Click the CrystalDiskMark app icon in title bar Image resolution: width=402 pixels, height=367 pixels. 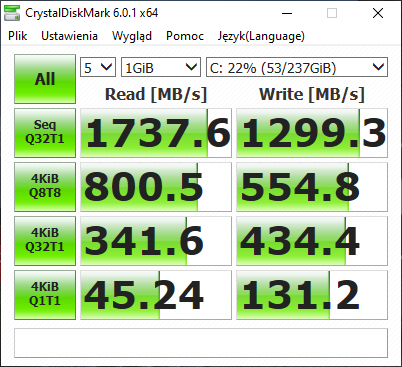pos(12,13)
